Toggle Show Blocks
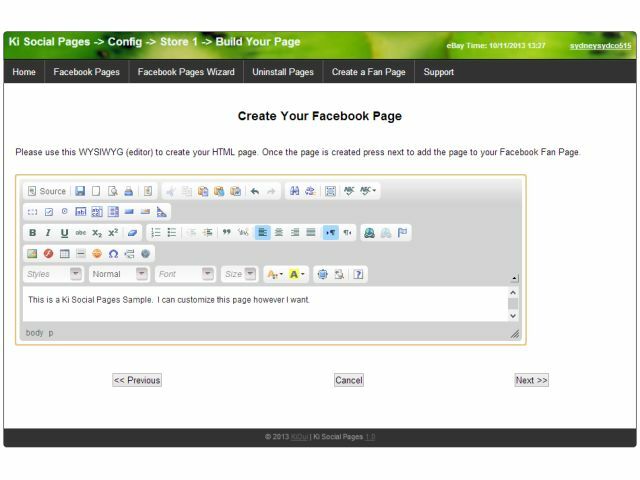Screen dimensions: 640x480 tap(339, 274)
